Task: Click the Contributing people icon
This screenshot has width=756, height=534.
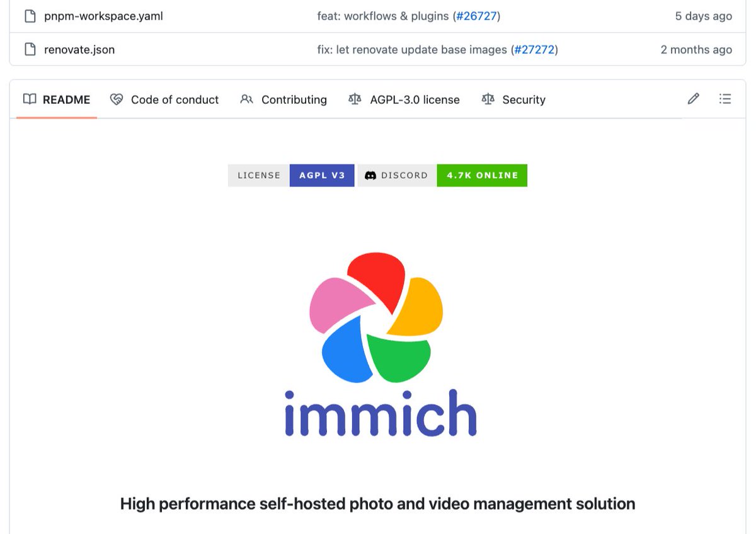Action: tap(247, 99)
